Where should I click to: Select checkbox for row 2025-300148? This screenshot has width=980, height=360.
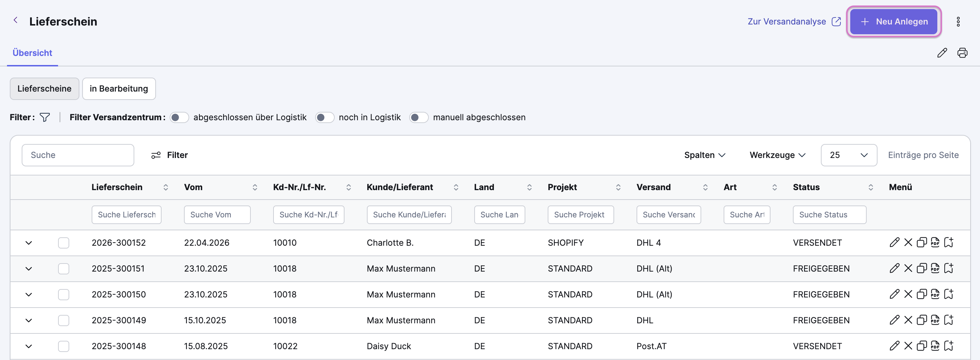[64, 346]
